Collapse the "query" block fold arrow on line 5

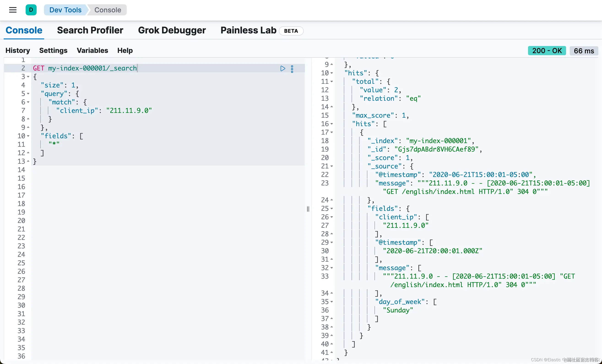(28, 94)
